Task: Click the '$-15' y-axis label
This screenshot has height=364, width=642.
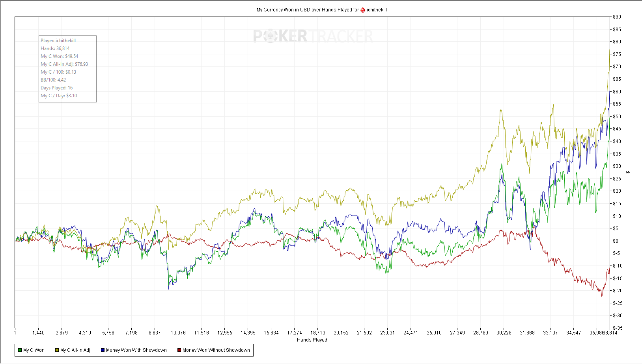Action: click(618, 279)
